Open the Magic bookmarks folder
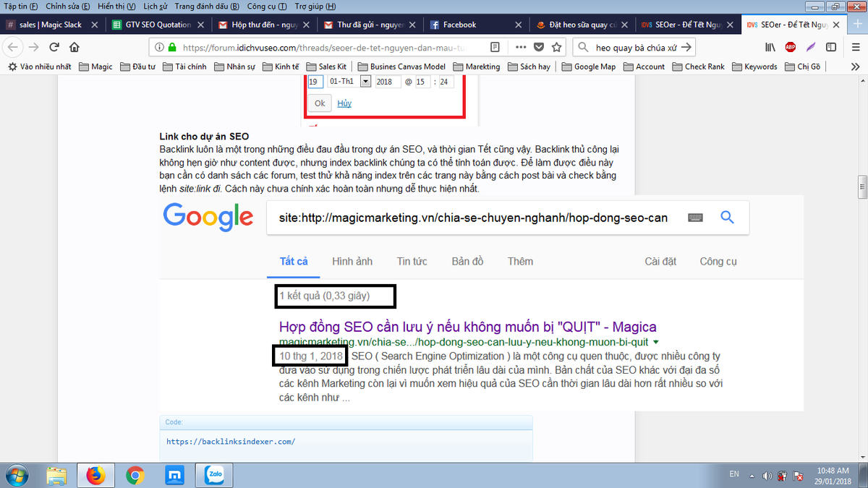The image size is (868, 488). 96,67
